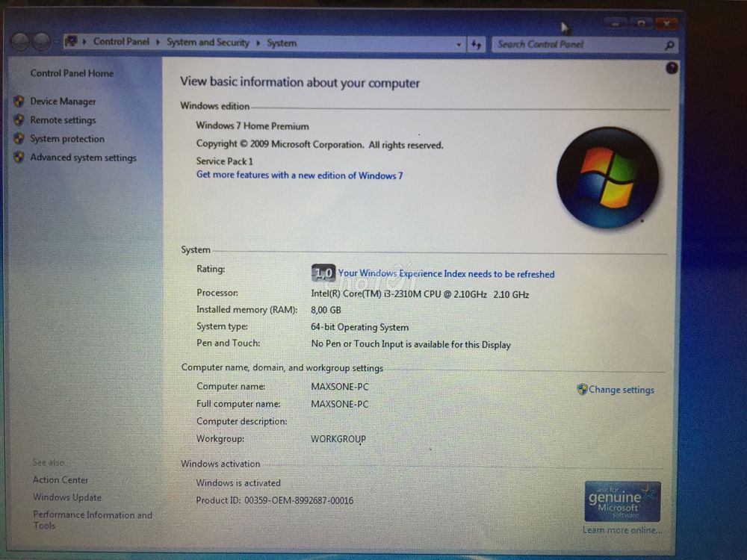The height and width of the screenshot is (560, 747).
Task: Click the System protection shield icon
Action: [x=19, y=138]
